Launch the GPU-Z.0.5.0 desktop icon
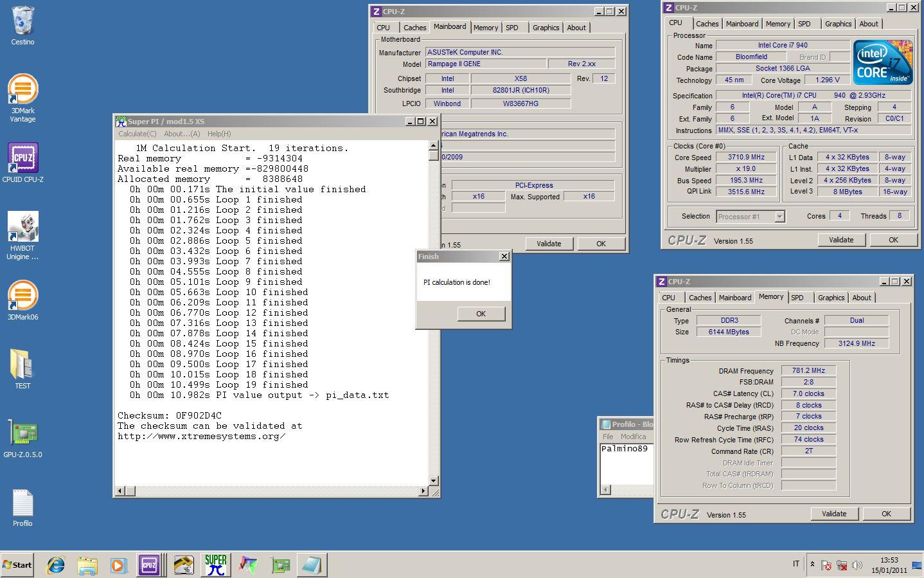This screenshot has width=924, height=578. tap(22, 439)
